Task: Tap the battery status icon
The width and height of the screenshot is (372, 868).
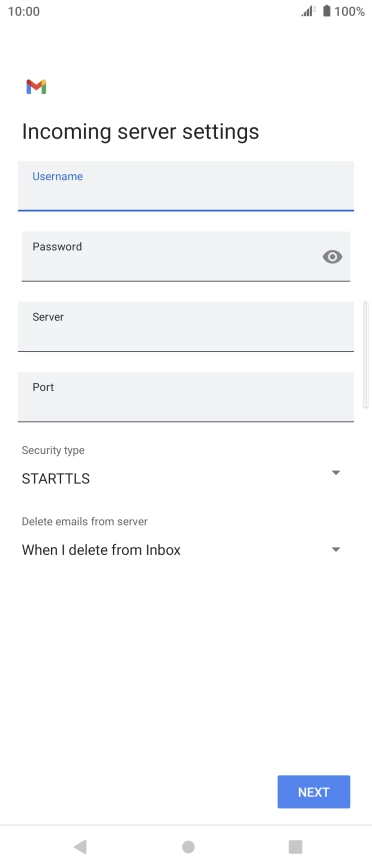Action: pos(327,11)
